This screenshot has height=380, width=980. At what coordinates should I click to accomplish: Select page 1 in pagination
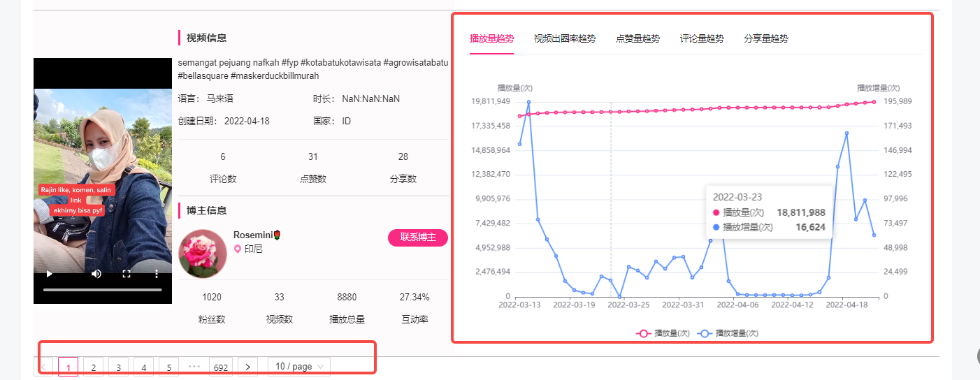(x=68, y=367)
